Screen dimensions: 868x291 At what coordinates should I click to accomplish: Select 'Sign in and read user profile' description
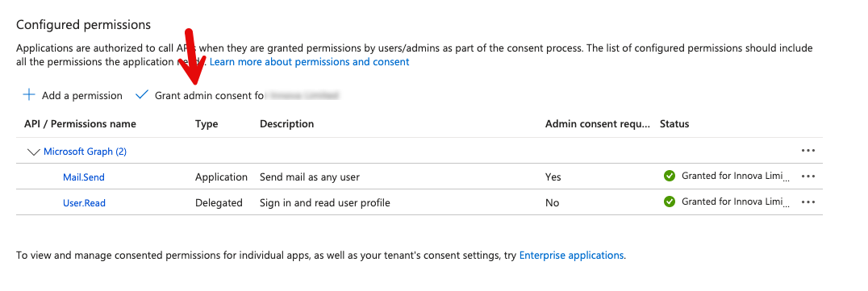(325, 203)
